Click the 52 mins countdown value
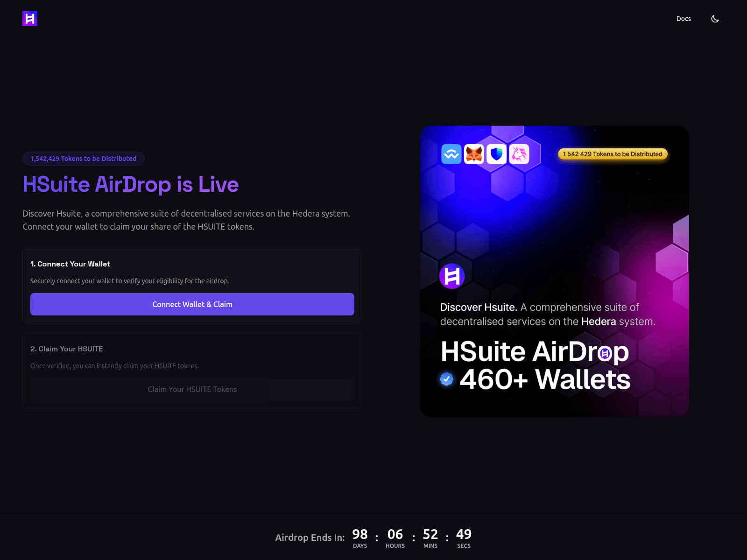This screenshot has width=747, height=560. (430, 534)
